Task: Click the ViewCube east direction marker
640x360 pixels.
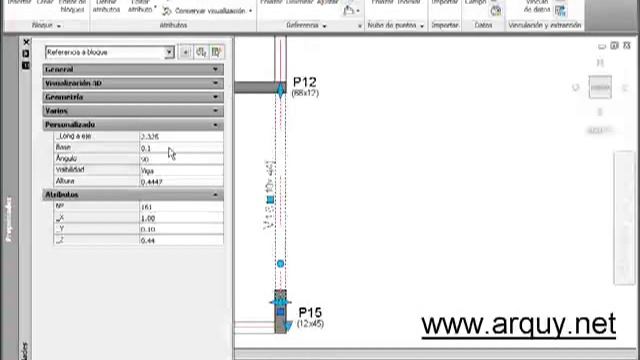Action: (x=625, y=87)
